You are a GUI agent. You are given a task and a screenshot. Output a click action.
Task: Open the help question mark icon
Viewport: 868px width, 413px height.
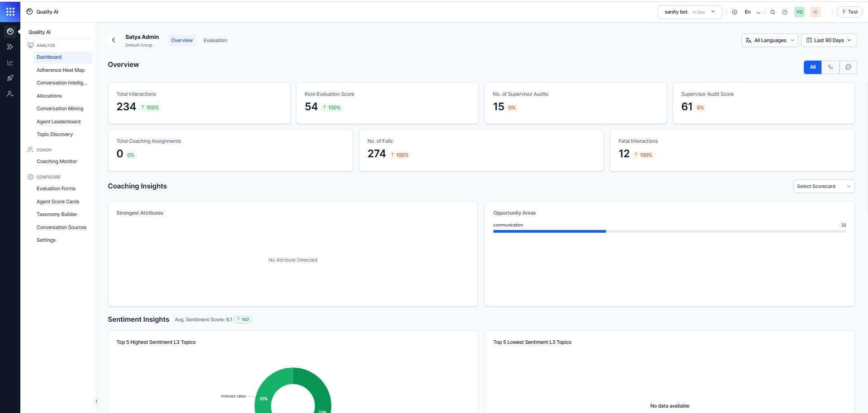pos(785,12)
